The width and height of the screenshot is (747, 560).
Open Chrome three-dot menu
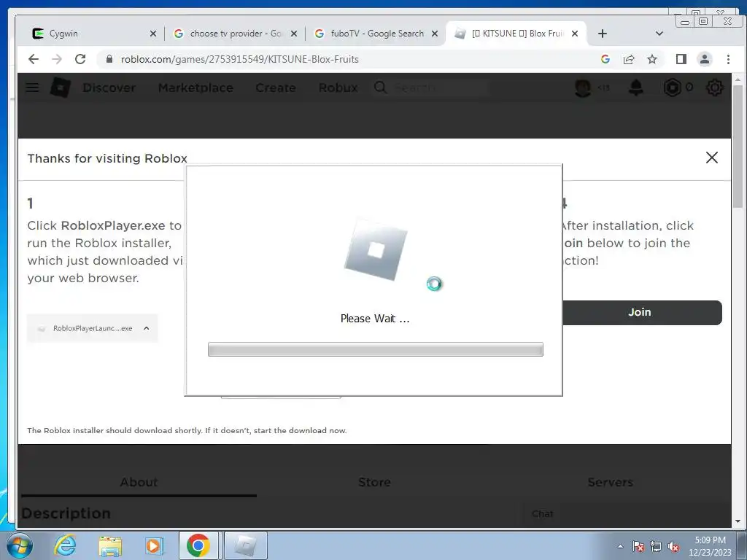click(x=728, y=59)
